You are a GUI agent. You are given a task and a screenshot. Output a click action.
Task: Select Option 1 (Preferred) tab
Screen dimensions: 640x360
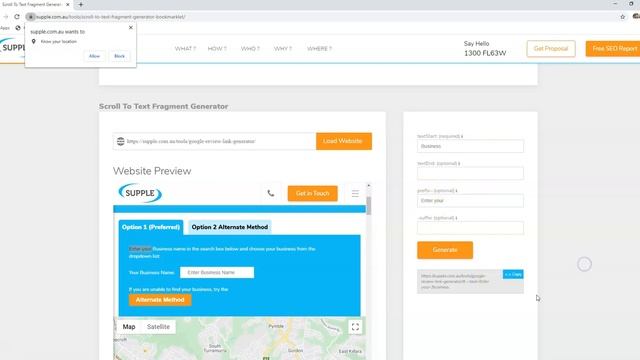click(x=151, y=227)
